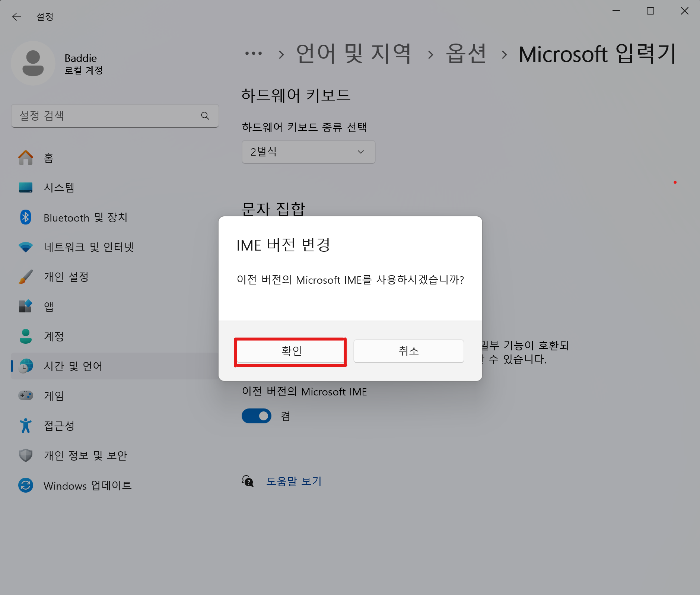Click the 시간 및 언어 globe icon

(x=26, y=366)
